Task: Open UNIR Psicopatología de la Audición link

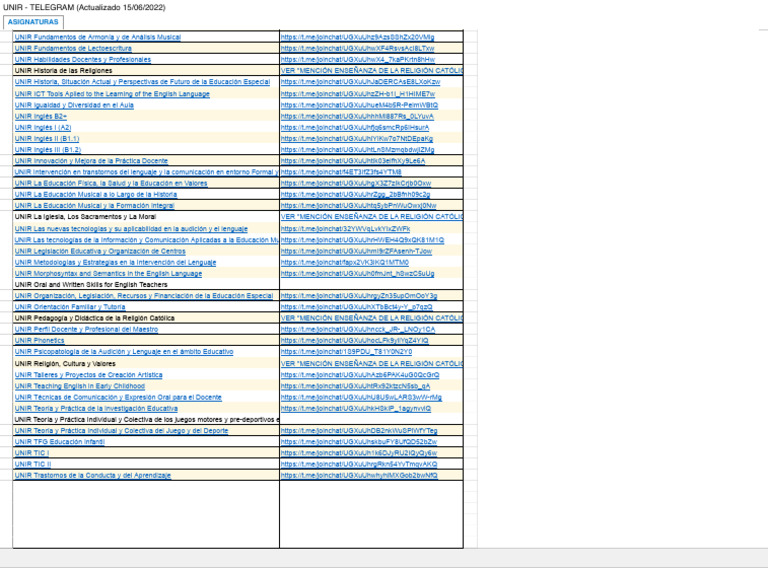Action: (124, 352)
